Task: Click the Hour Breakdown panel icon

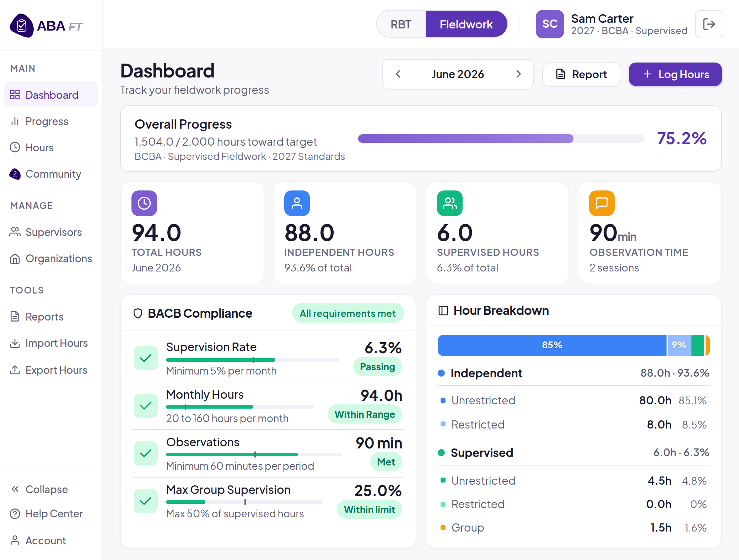Action: click(x=443, y=311)
